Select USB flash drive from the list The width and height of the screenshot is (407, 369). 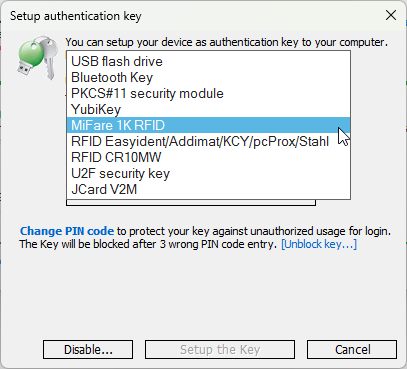(x=208, y=61)
